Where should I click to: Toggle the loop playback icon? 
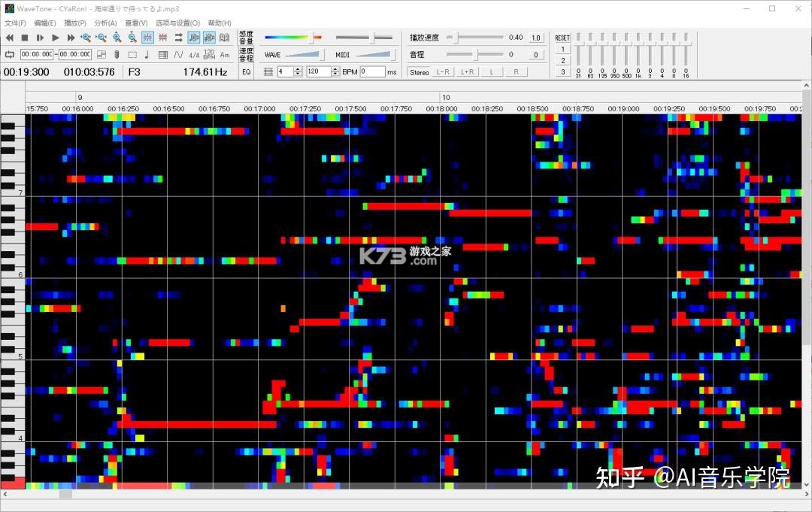tap(9, 54)
